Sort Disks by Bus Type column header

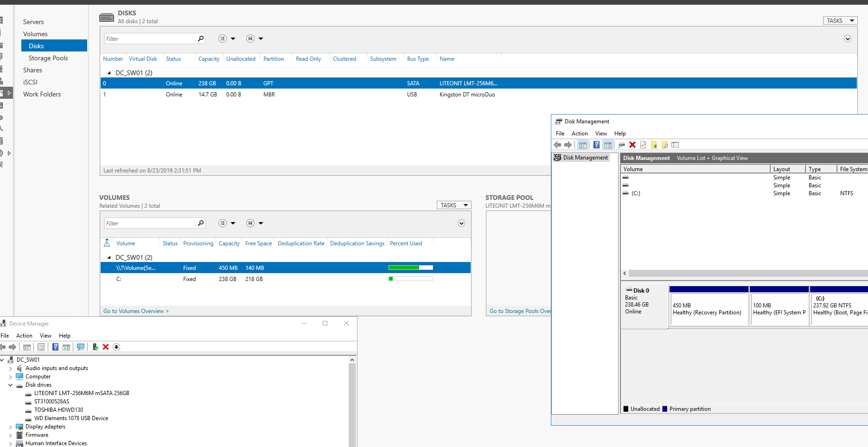(418, 59)
